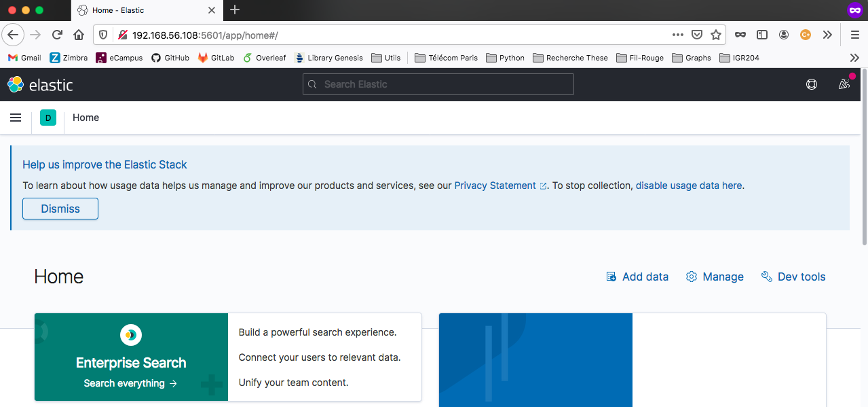Go back with browser back arrow
The image size is (868, 407).
tap(14, 35)
